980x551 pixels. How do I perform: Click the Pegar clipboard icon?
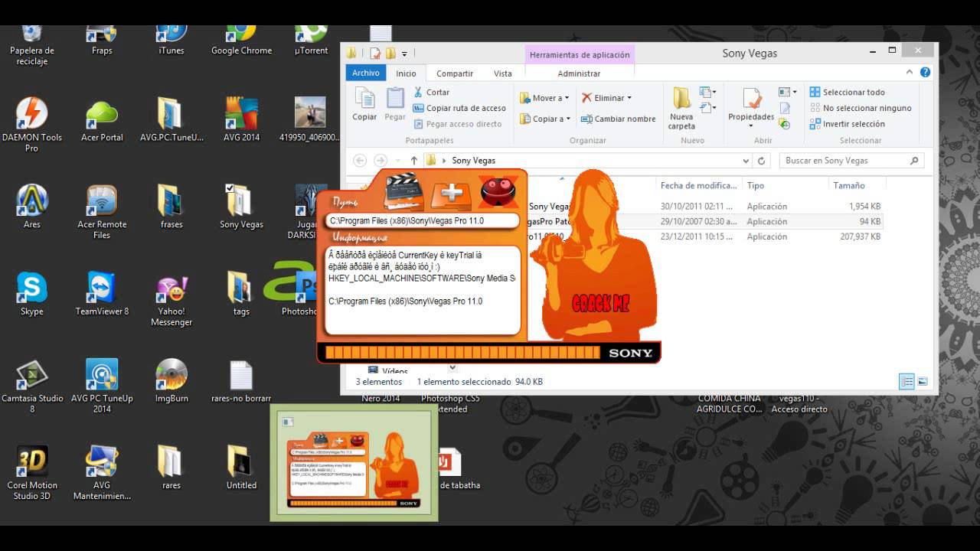tap(395, 98)
